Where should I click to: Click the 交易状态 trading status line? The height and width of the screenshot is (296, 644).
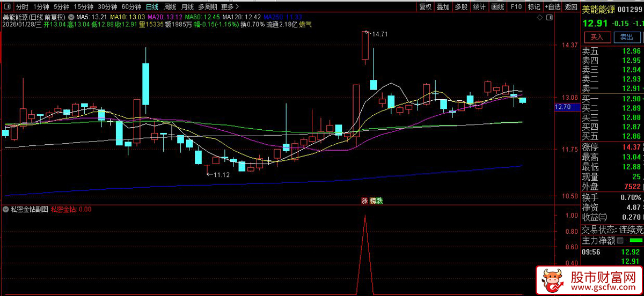(x=612, y=230)
